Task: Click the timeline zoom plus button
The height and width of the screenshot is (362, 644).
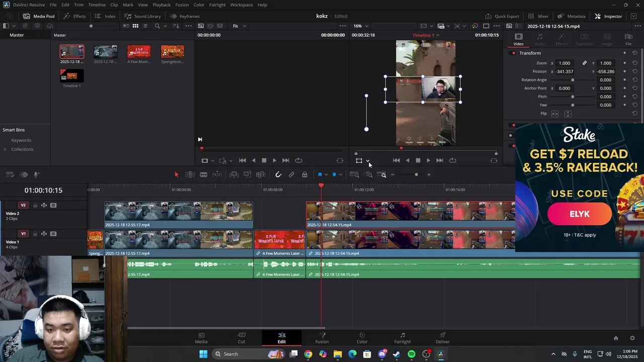Action: coord(429,174)
